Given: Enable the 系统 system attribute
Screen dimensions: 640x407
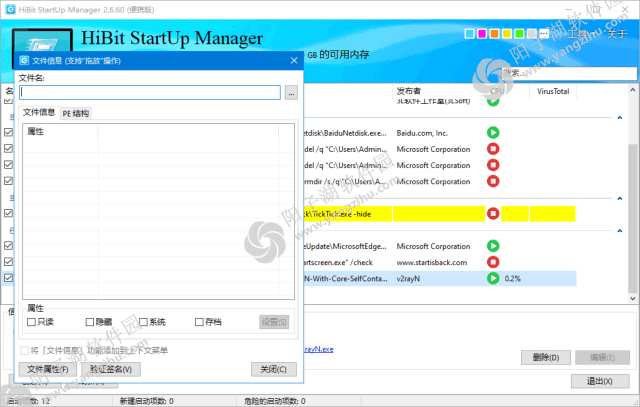Looking at the screenshot, I should [143, 322].
